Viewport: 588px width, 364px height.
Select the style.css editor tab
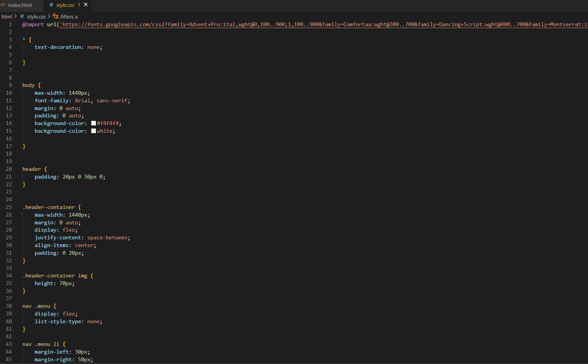pyautogui.click(x=65, y=5)
